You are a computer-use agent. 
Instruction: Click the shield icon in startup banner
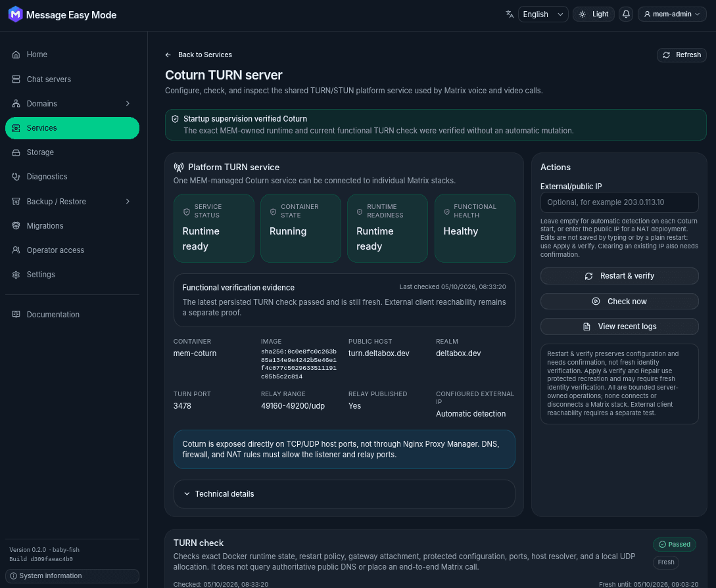[x=175, y=119]
